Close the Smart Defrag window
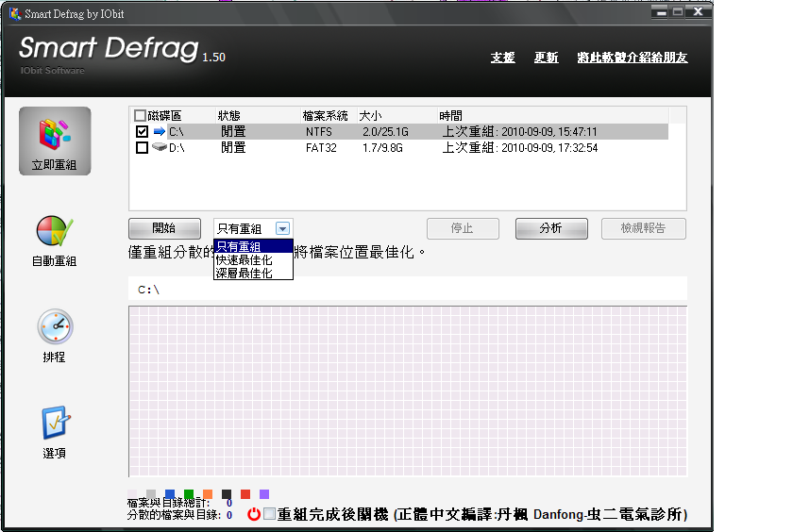 (x=698, y=11)
